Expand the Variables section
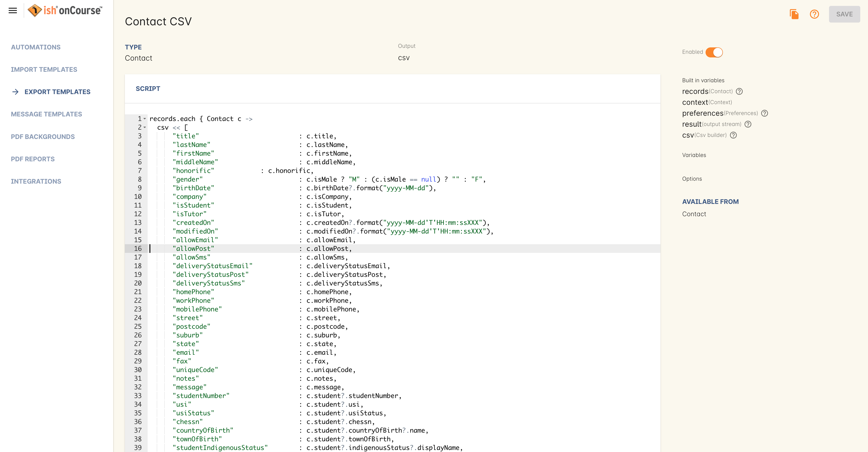The image size is (868, 452). [x=694, y=155]
